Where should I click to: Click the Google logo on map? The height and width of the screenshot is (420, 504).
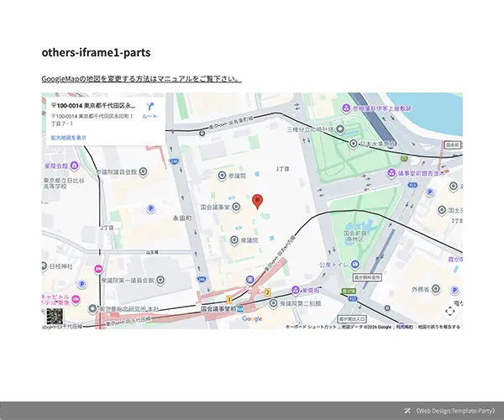pos(252,319)
